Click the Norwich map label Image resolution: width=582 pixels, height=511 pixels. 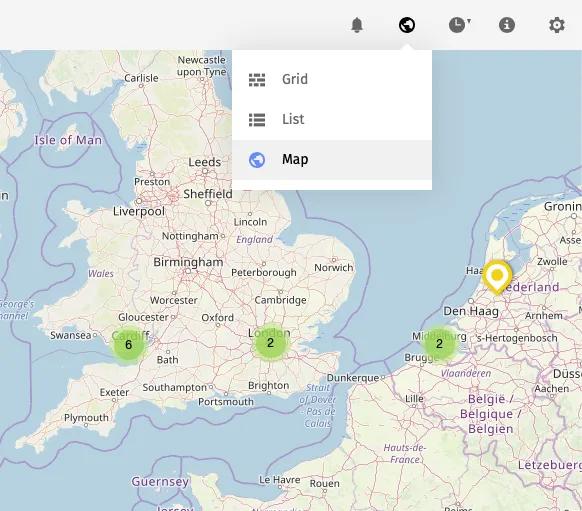pyautogui.click(x=334, y=268)
